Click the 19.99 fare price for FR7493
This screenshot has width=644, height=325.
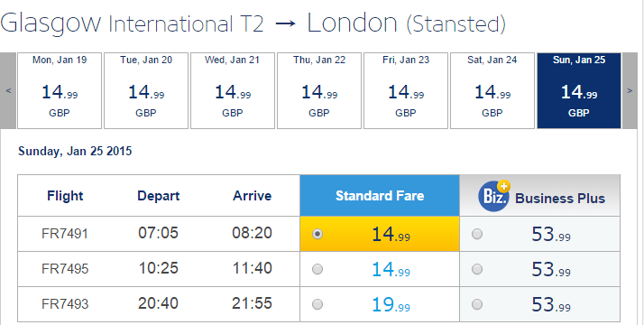coord(391,305)
